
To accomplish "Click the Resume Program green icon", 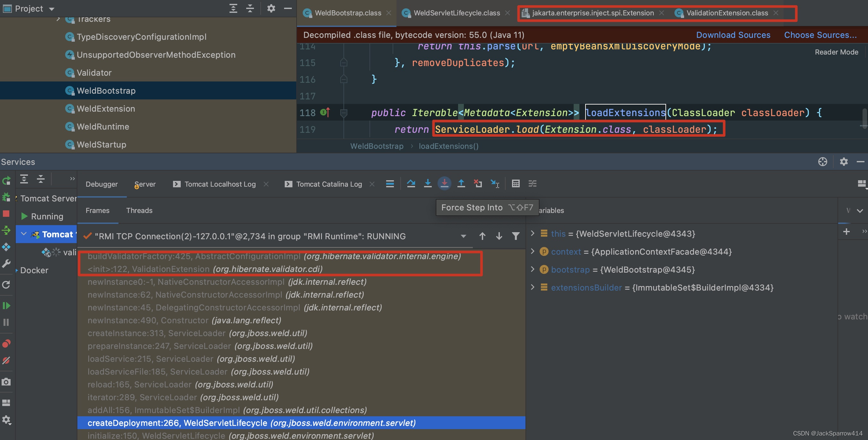I will (6, 306).
